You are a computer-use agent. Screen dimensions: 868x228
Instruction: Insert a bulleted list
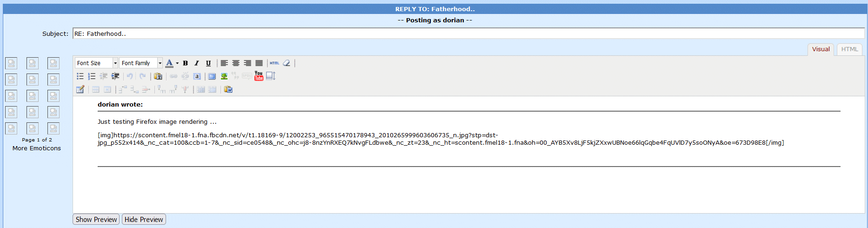(x=80, y=76)
